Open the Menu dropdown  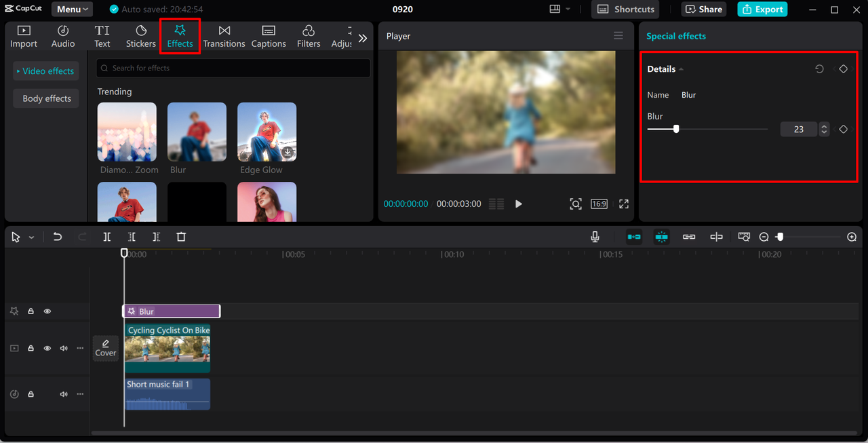tap(73, 9)
